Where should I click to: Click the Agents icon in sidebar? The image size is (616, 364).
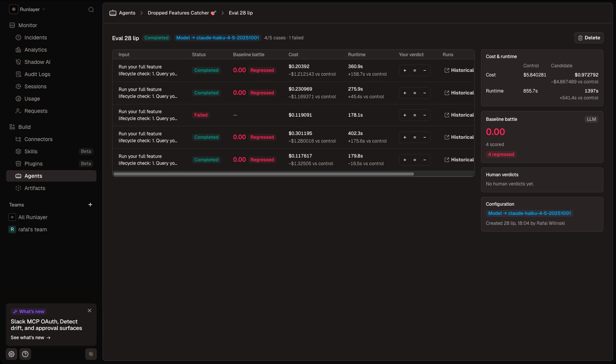tap(18, 176)
